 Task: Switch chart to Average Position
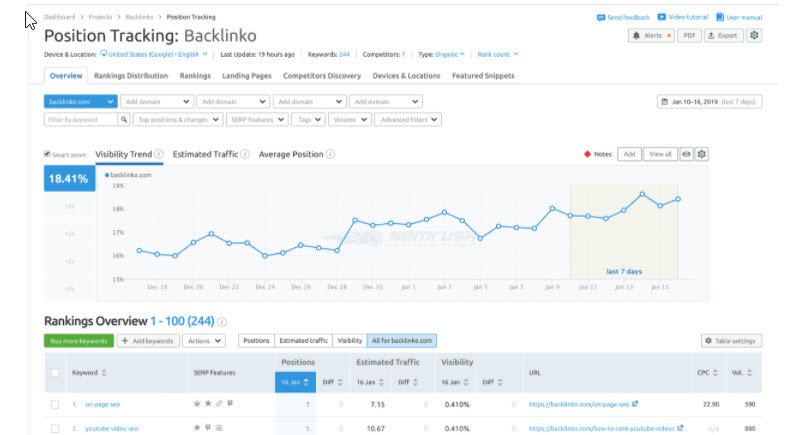click(x=291, y=154)
